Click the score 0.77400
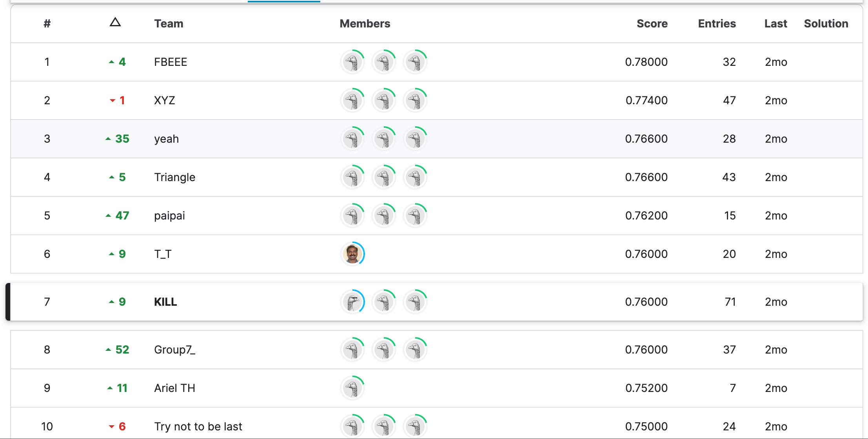 click(646, 100)
